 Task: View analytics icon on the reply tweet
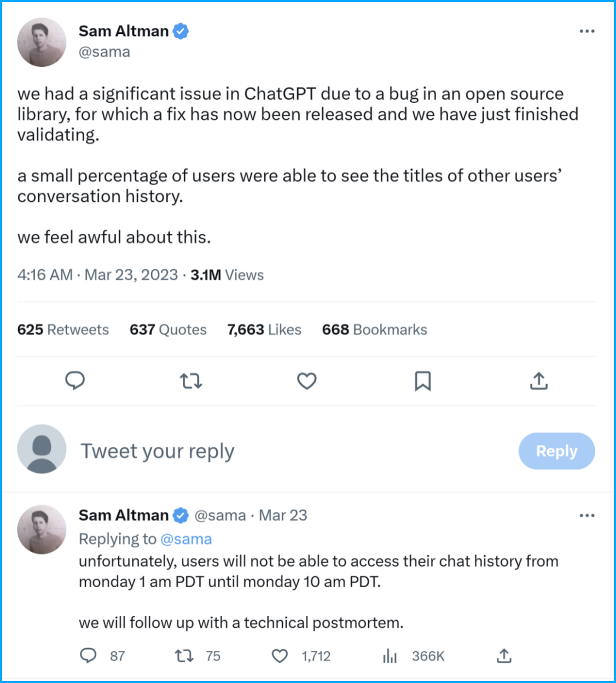390,656
